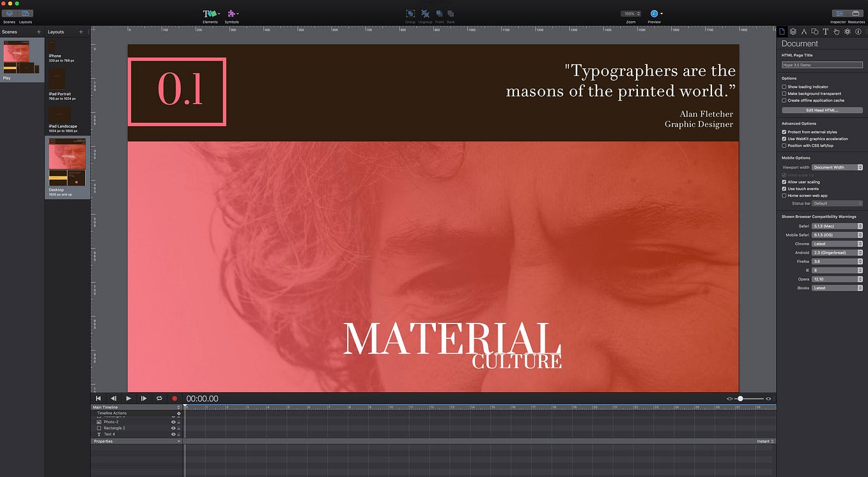Play the timeline animation
868x477 pixels.
[128, 398]
